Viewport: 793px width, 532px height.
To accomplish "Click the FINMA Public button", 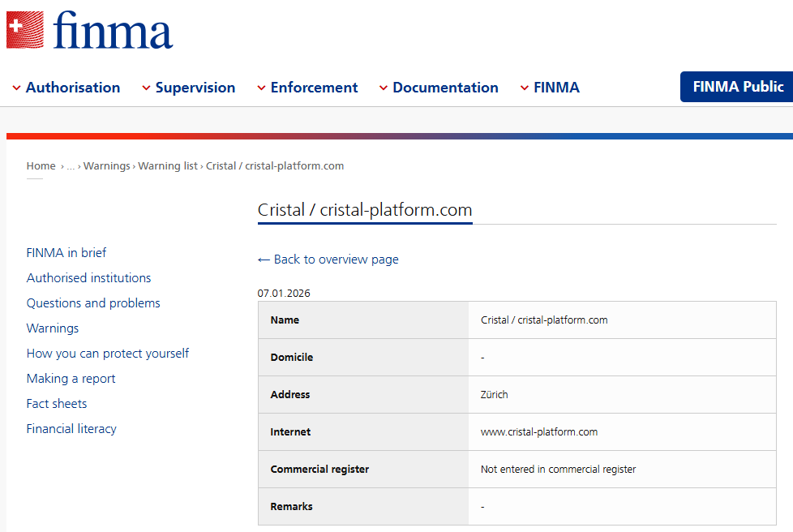I will tap(737, 87).
